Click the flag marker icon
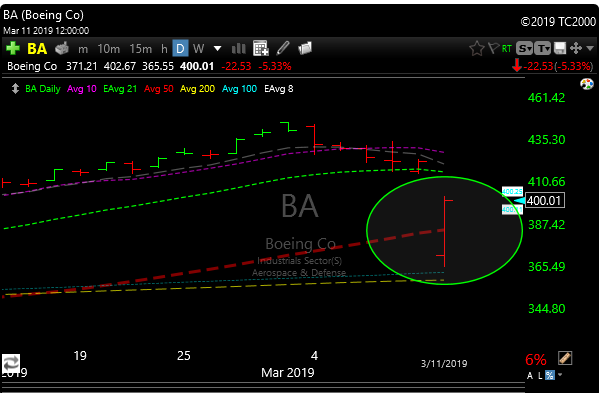The image size is (599, 393). pos(494,48)
